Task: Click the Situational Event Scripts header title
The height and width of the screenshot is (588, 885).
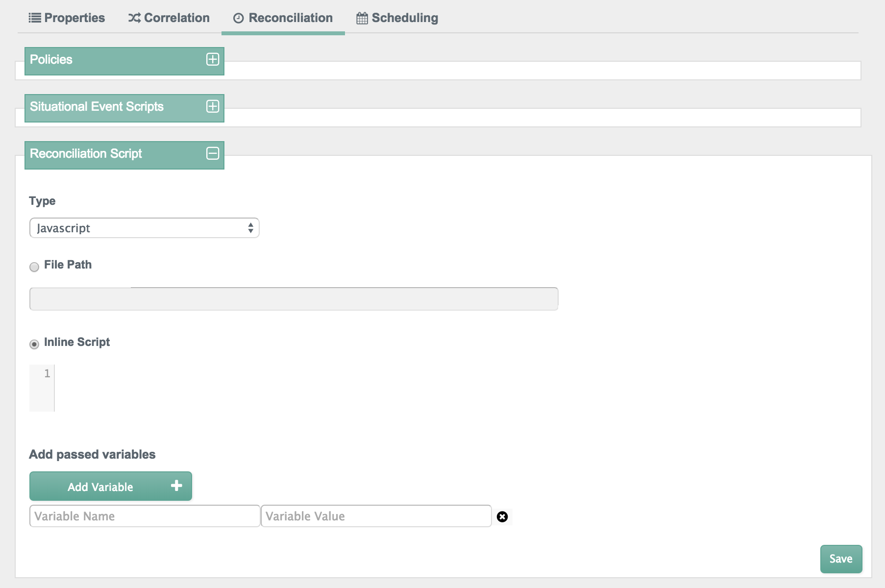Action: tap(97, 106)
